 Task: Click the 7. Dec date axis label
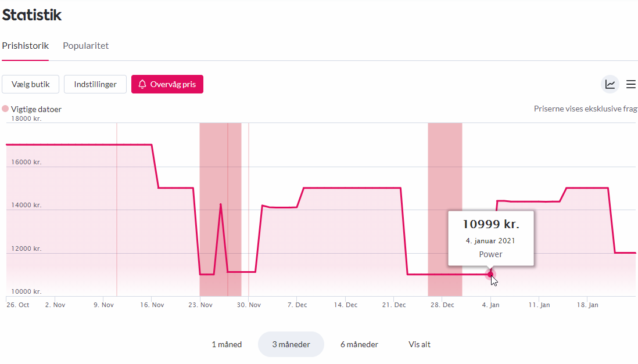297,305
